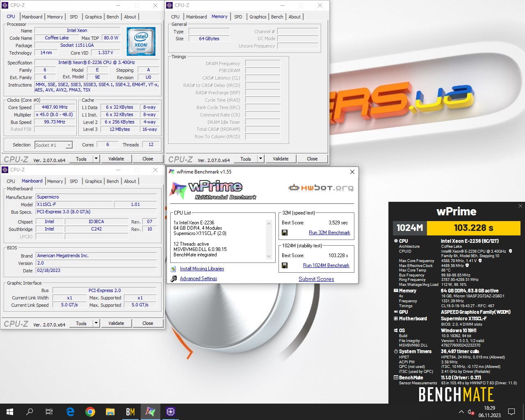Viewport: 525px width, 420px height.
Task: Open Task View from the taskbar
Action: click(x=49, y=412)
